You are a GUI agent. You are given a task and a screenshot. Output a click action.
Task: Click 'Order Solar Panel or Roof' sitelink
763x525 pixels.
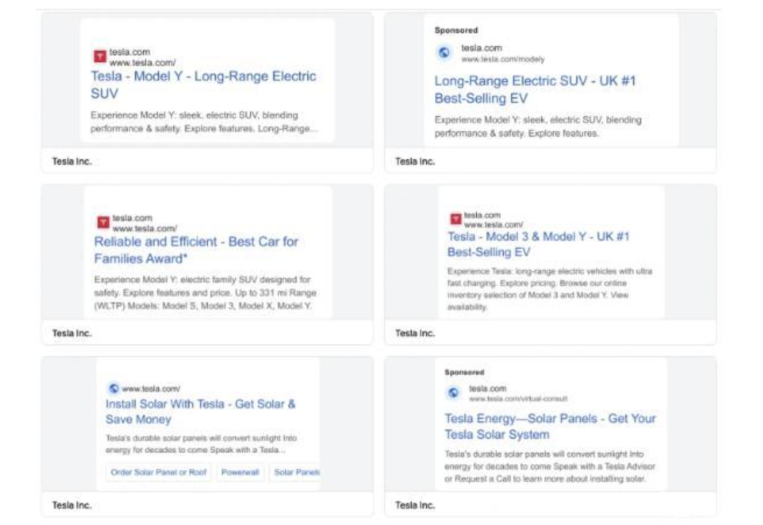tap(159, 472)
